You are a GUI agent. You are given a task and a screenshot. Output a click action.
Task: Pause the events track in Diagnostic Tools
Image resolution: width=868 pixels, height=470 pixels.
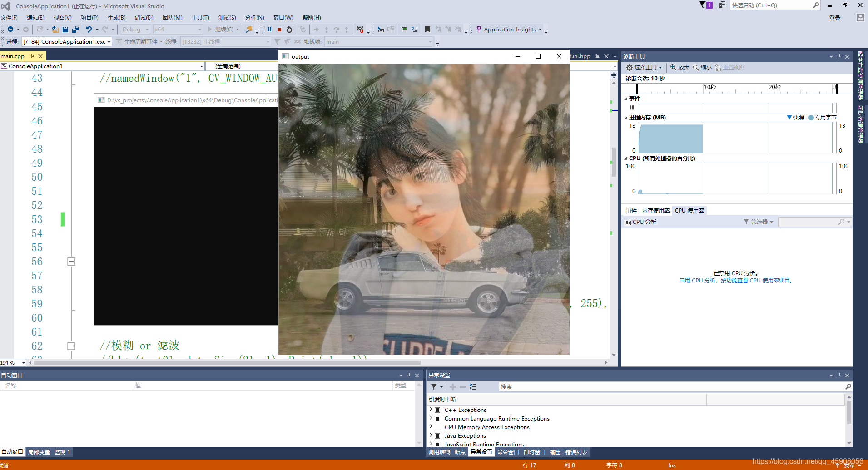[x=632, y=108]
